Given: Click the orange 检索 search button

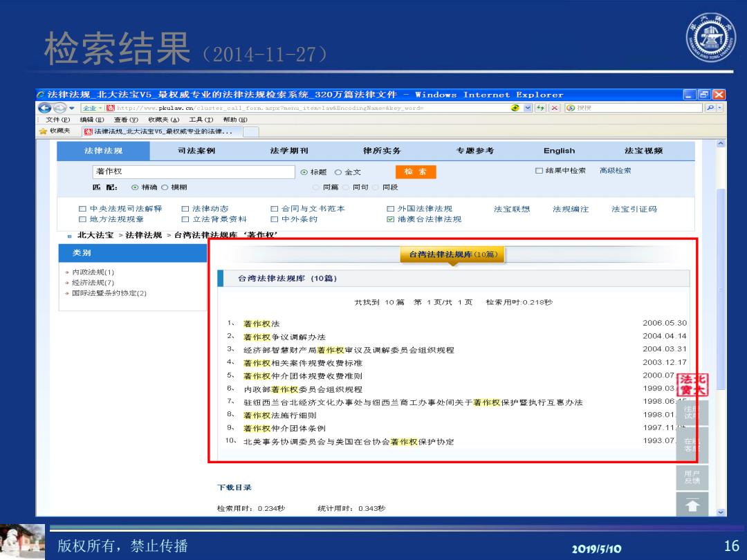Looking at the screenshot, I should (x=416, y=172).
